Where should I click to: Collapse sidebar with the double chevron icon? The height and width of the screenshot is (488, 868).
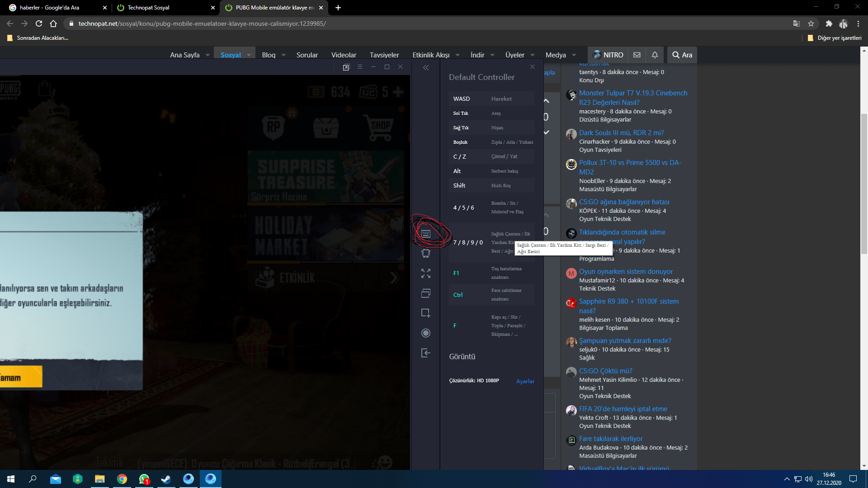pyautogui.click(x=426, y=68)
